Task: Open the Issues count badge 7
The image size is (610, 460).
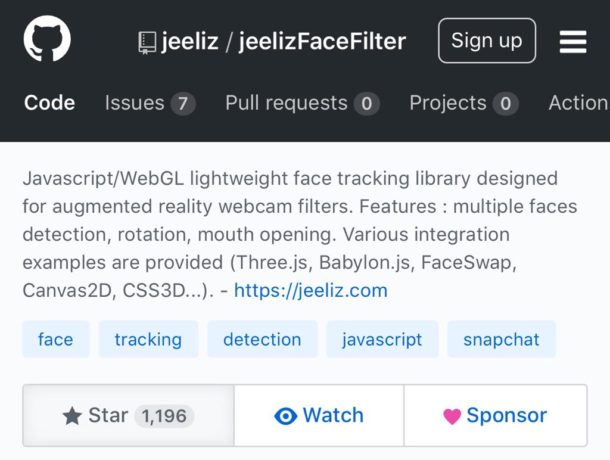Action: tap(183, 104)
